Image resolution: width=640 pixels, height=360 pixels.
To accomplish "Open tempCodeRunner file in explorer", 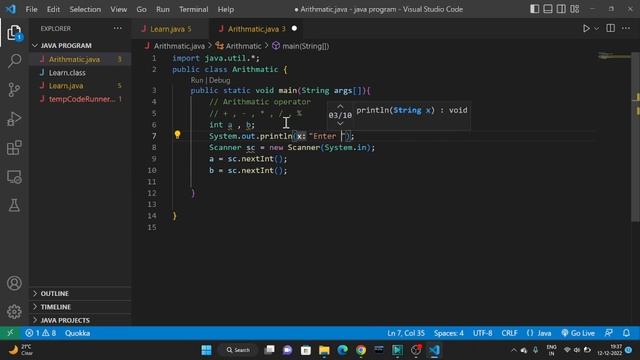I will point(80,99).
